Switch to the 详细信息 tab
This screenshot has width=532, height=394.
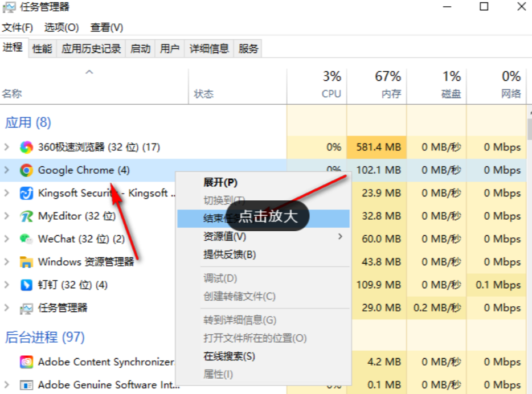click(209, 49)
